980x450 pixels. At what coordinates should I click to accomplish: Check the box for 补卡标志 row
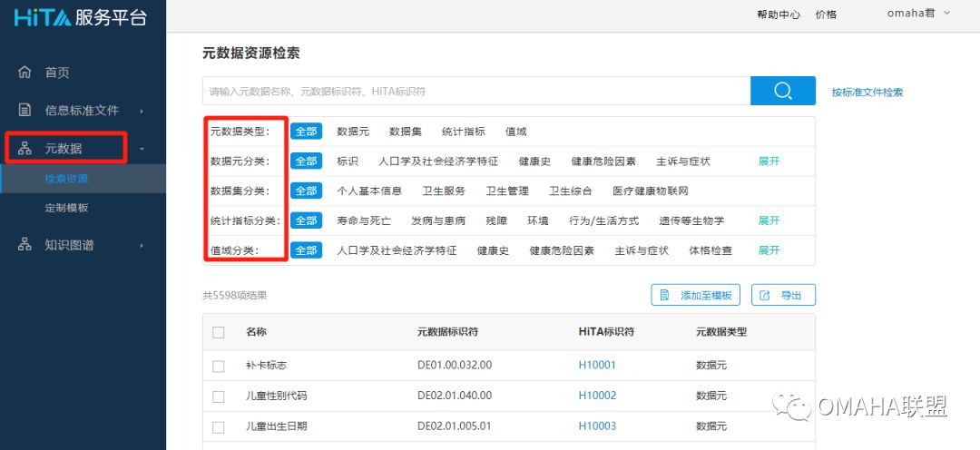218,366
